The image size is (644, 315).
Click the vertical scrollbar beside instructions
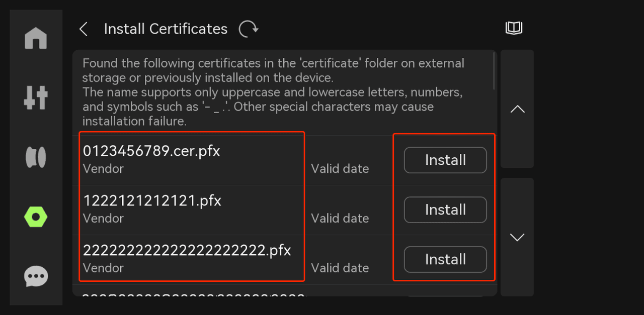495,70
